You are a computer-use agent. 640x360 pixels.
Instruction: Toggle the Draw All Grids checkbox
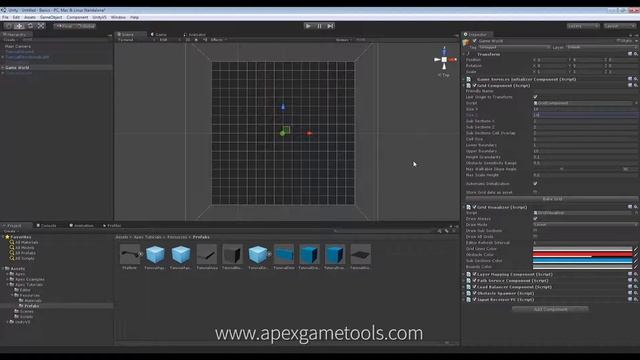[x=535, y=236]
